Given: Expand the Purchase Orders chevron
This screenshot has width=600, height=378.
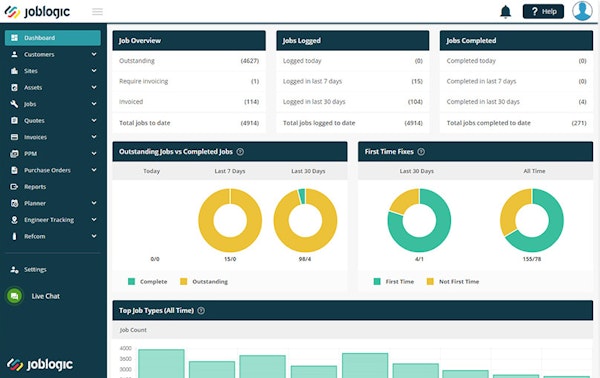Looking at the screenshot, I should (x=94, y=170).
